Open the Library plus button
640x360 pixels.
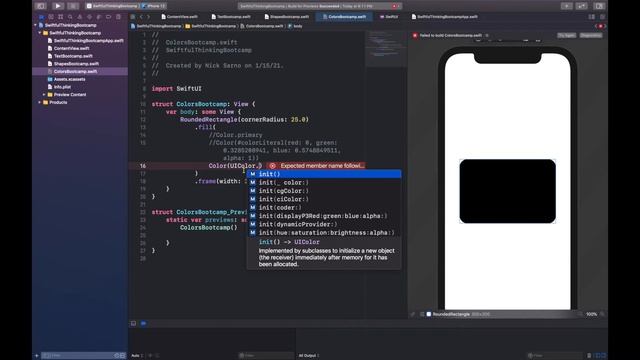tap(567, 6)
